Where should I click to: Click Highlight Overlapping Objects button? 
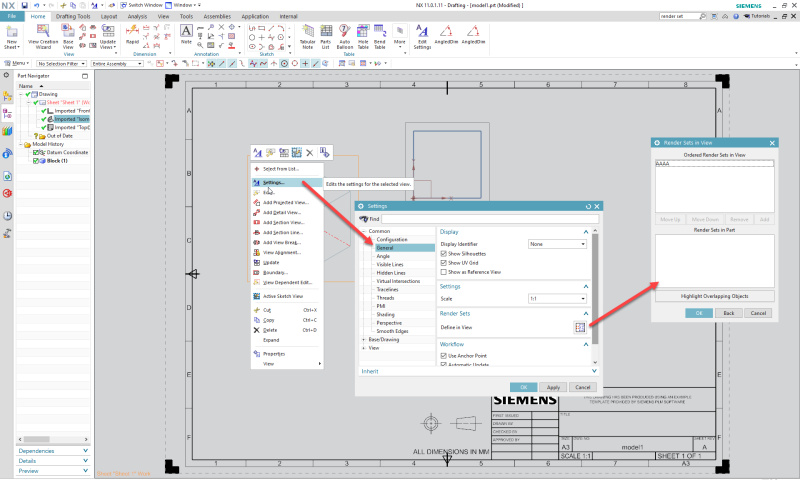click(714, 296)
